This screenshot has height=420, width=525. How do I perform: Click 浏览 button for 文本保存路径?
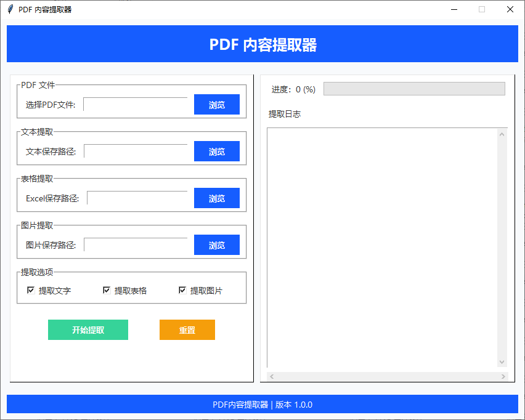coord(216,151)
